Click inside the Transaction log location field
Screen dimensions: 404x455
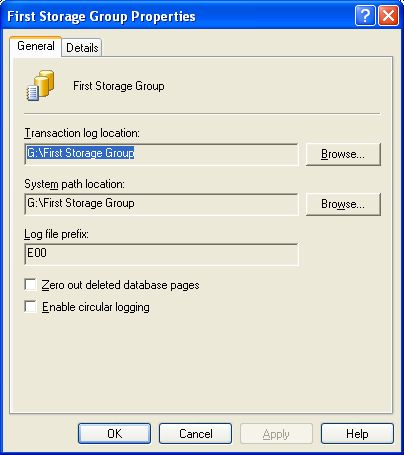tap(161, 154)
